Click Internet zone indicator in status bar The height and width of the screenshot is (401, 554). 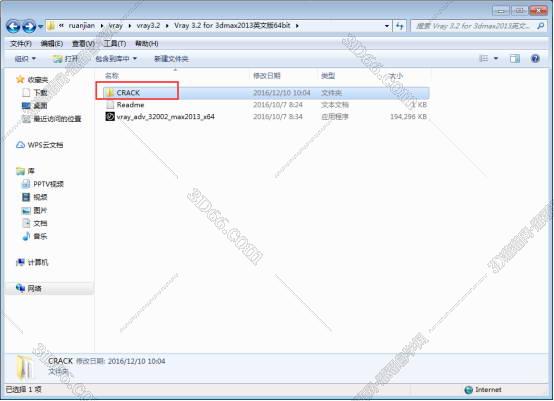coord(483,390)
